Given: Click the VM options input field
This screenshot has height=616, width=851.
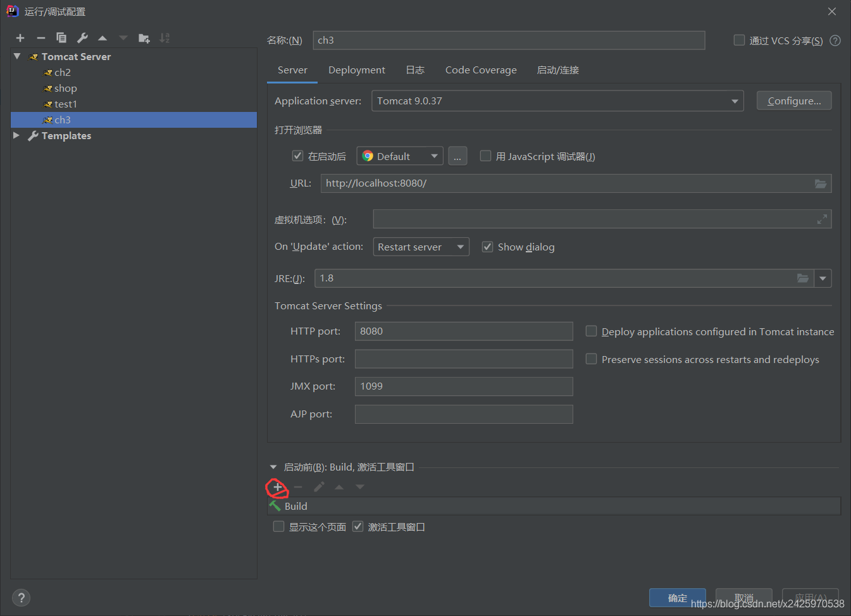Looking at the screenshot, I should [x=602, y=219].
